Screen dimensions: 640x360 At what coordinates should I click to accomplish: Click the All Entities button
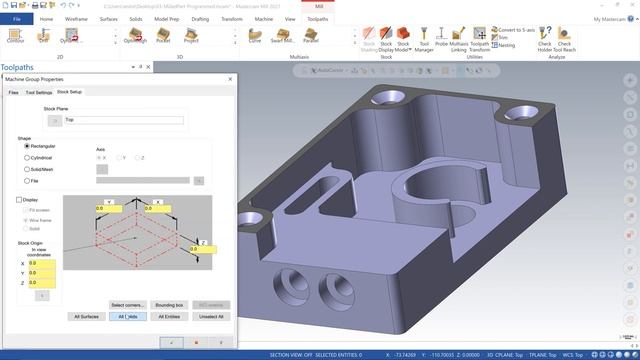coord(169,316)
